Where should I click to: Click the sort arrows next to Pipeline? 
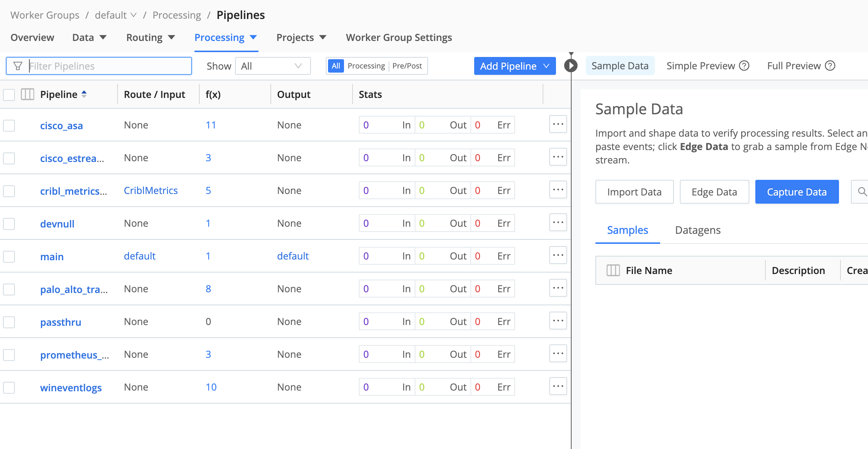point(85,94)
